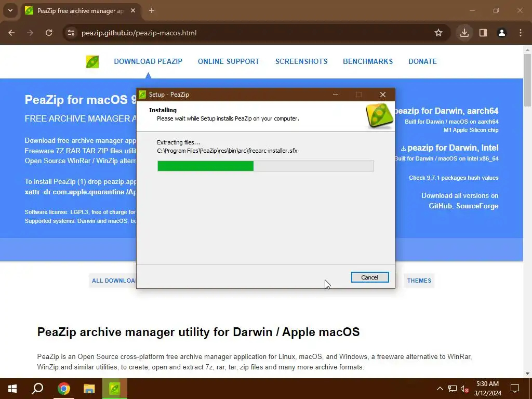Click the ALL DOWNLOADS button

tap(114, 281)
